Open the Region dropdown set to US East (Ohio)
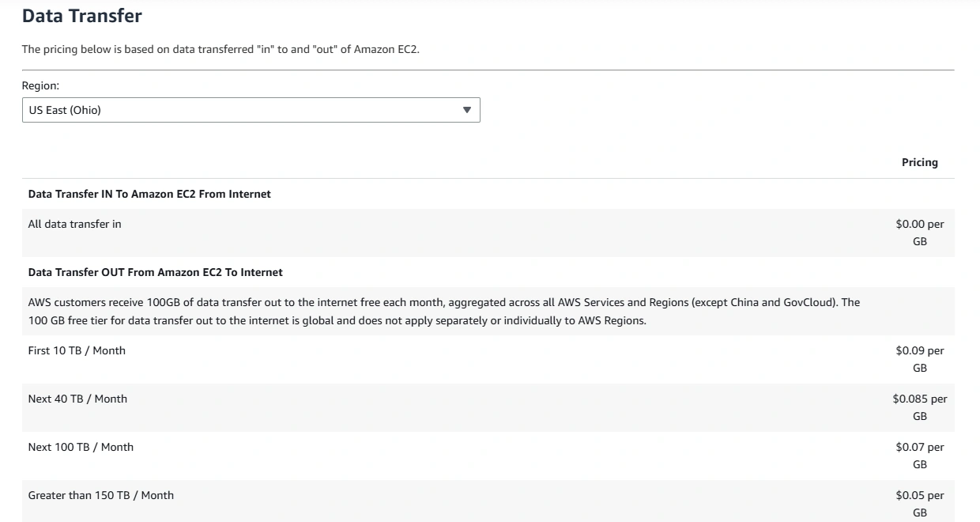This screenshot has width=980, height=522. (x=251, y=110)
